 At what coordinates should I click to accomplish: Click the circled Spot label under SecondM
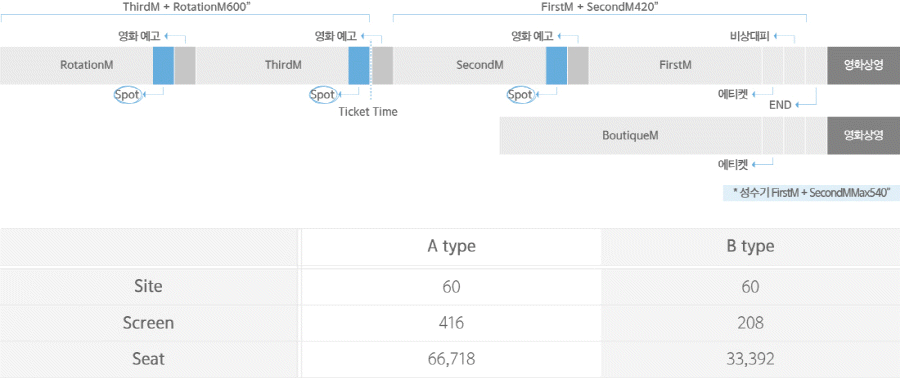520,95
